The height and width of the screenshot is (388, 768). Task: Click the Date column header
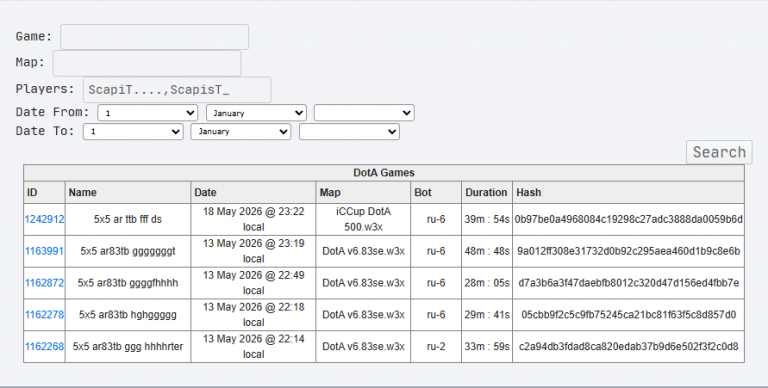coord(253,193)
